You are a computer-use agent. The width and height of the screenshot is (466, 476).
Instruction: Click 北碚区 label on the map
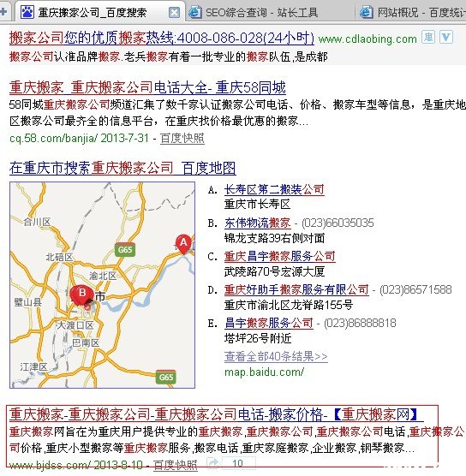tap(59, 257)
